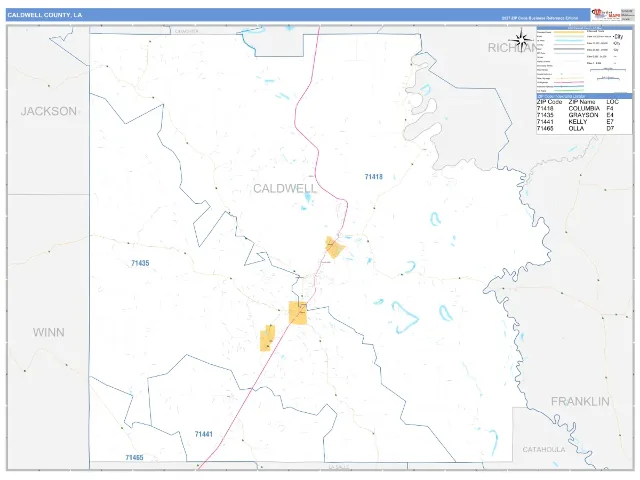Click the "LOC" column header
The image size is (640, 480).
tap(612, 102)
